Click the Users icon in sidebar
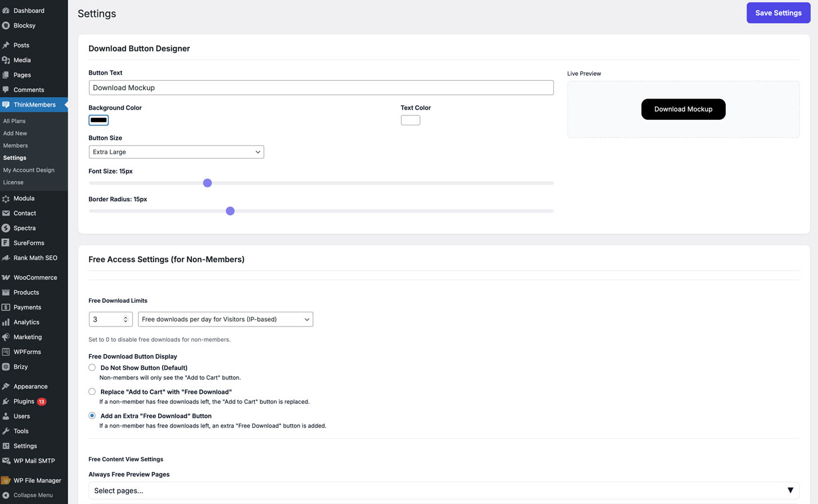The image size is (818, 504). pyautogui.click(x=6, y=416)
